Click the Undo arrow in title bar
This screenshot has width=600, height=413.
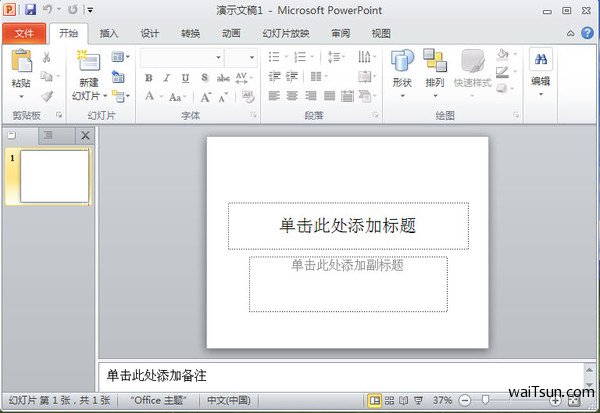48,10
